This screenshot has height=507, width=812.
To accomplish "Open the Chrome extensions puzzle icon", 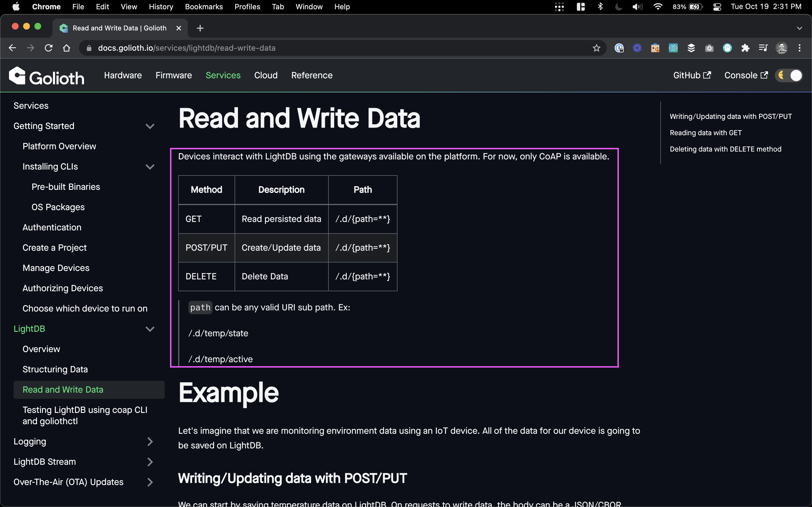I will click(x=745, y=48).
